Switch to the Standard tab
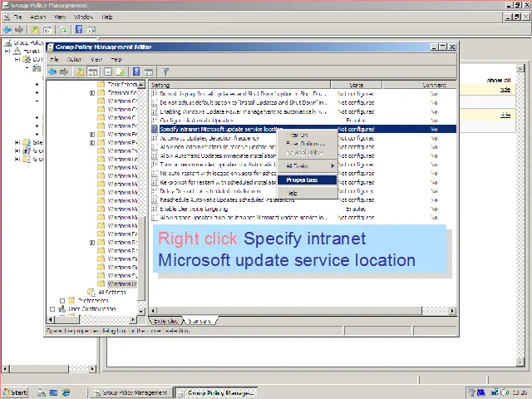532x399 pixels. (x=200, y=321)
